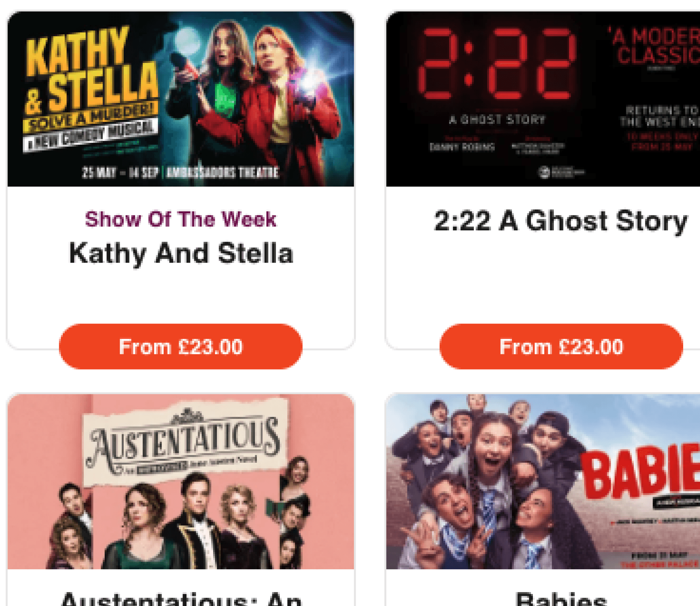Click the 2:22 A Ghost Story title
Image resolution: width=700 pixels, height=606 pixels.
561,221
